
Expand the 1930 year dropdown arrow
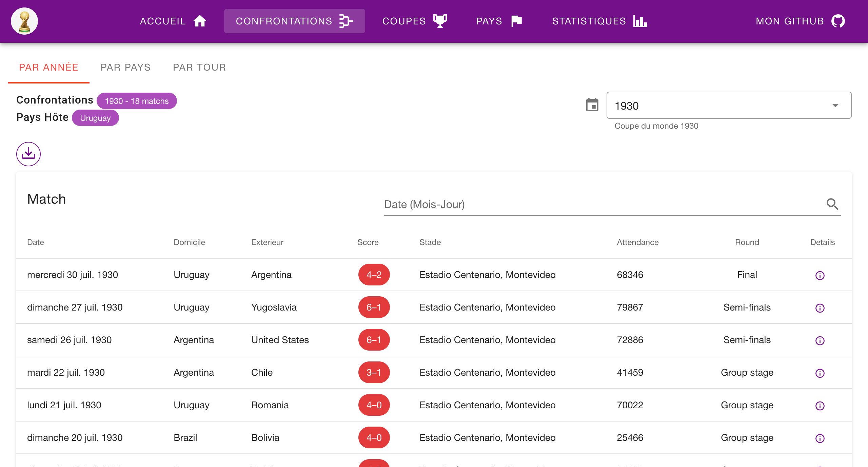835,105
